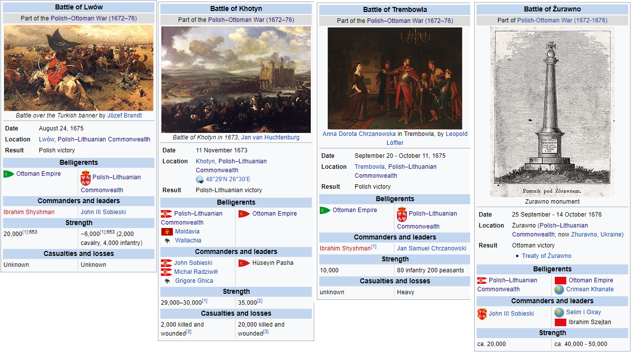Open John III Sobieski link in Lwów infobox

tap(103, 212)
